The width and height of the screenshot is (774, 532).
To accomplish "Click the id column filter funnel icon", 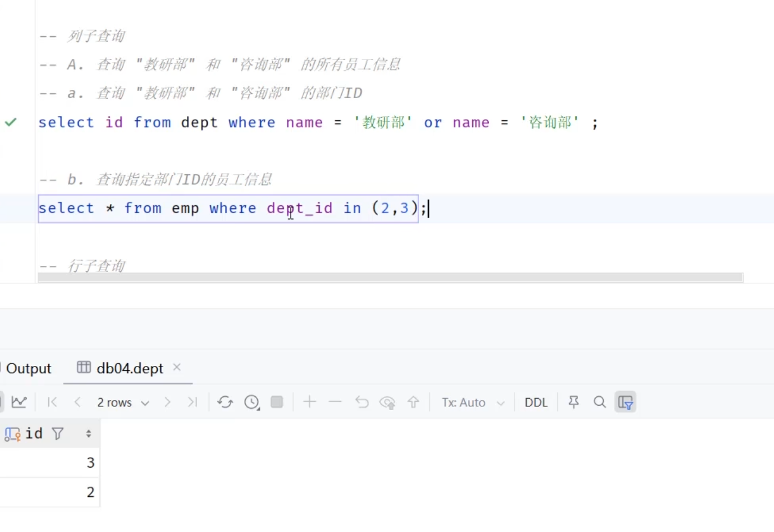I will tap(58, 434).
